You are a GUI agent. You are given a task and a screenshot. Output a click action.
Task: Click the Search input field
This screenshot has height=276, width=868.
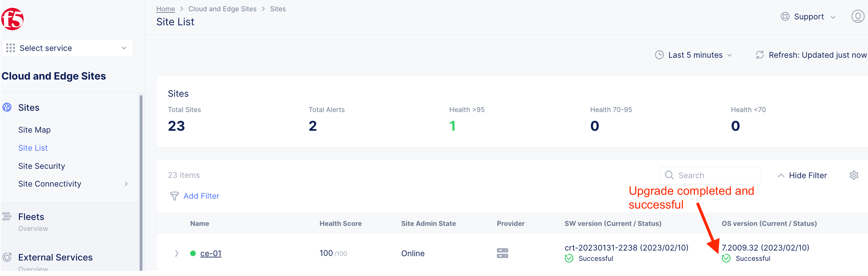(x=714, y=175)
